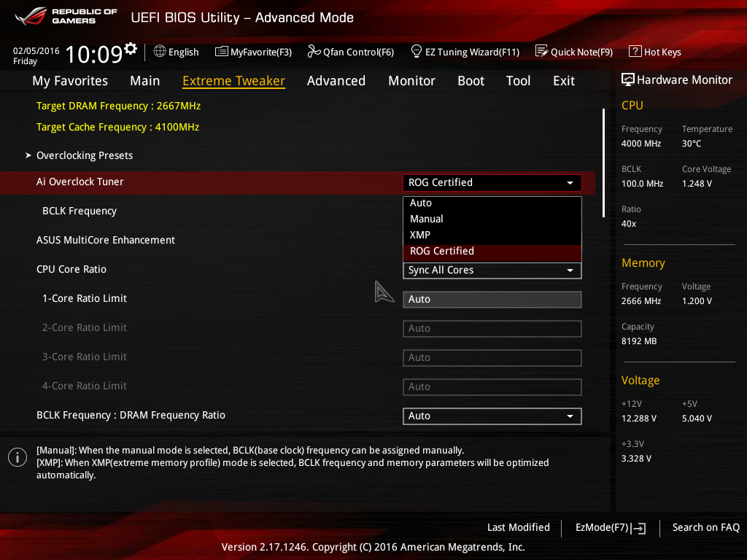The height and width of the screenshot is (560, 747).
Task: Open MyFavorite(F3)
Action: [x=253, y=52]
